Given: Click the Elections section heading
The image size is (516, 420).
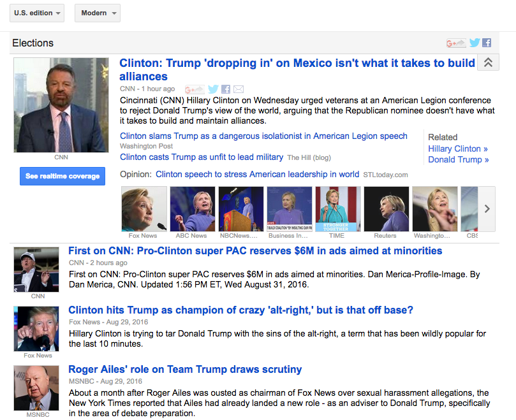Looking at the screenshot, I should (33, 43).
